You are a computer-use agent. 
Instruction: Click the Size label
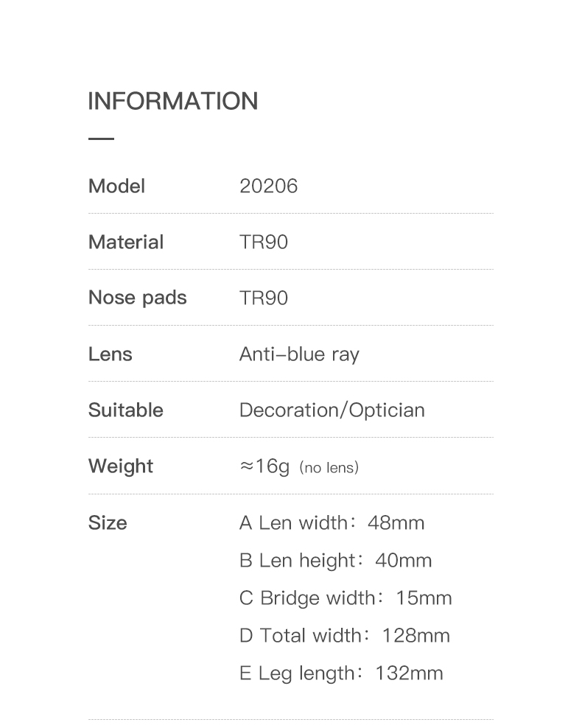pos(108,523)
